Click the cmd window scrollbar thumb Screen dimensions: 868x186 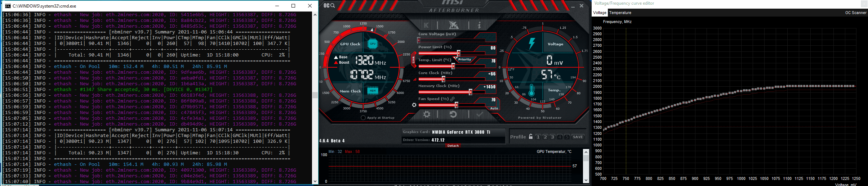pyautogui.click(x=315, y=95)
